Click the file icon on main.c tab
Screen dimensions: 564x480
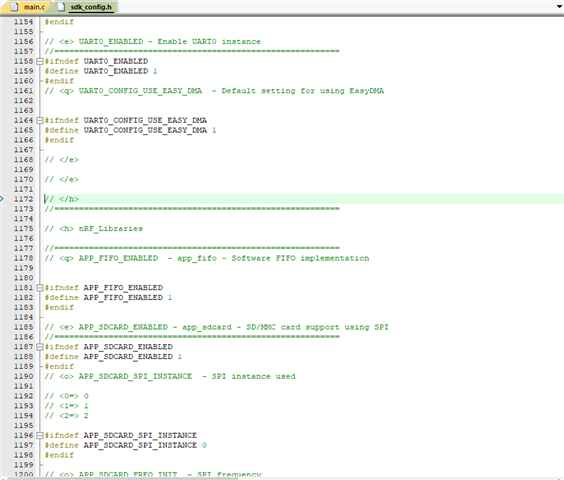tap(14, 7)
